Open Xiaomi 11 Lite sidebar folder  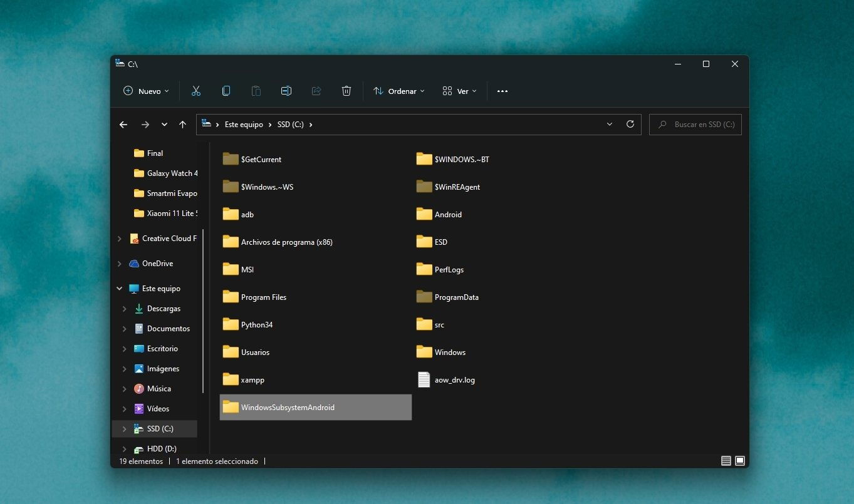pos(165,213)
